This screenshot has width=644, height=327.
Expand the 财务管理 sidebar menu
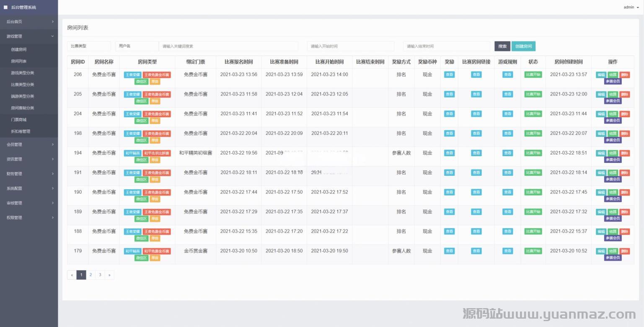tap(29, 174)
